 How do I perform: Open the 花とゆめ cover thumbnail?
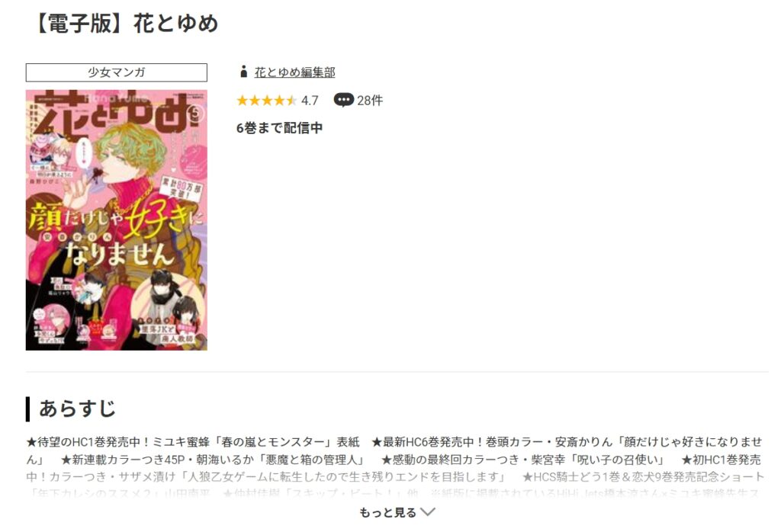[117, 220]
